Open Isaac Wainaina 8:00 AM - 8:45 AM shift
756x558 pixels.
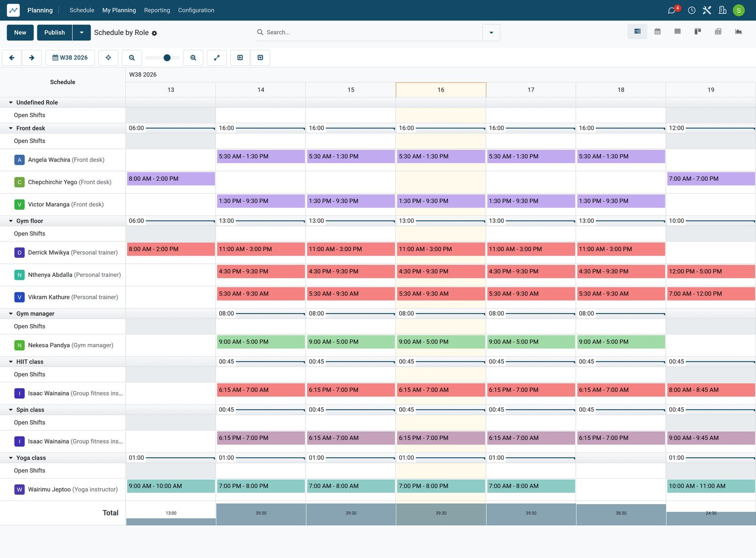pos(711,390)
